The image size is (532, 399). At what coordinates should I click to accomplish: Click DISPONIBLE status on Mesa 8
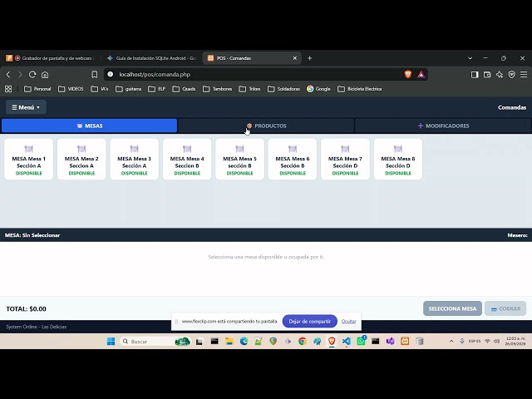pyautogui.click(x=398, y=173)
